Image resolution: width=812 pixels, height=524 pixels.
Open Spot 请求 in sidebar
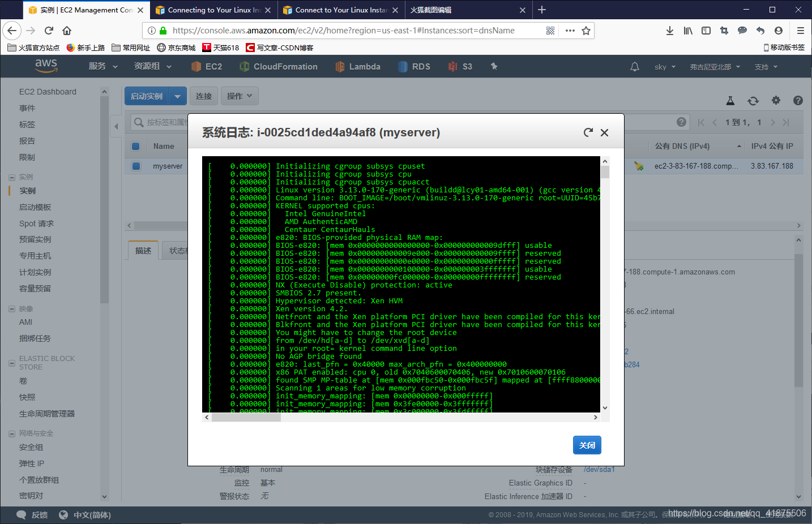click(37, 224)
